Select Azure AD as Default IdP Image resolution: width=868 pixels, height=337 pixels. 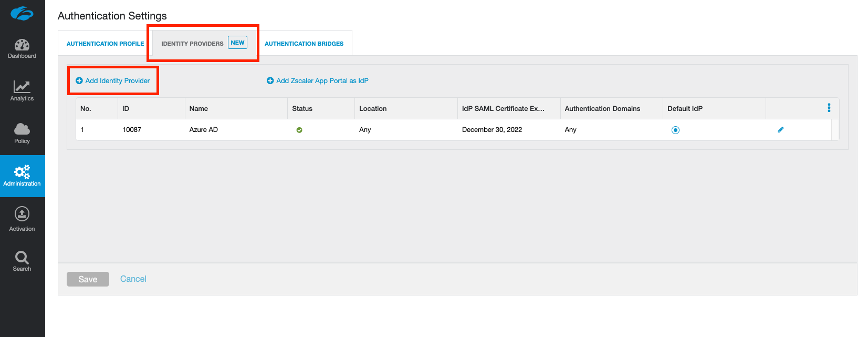675,130
